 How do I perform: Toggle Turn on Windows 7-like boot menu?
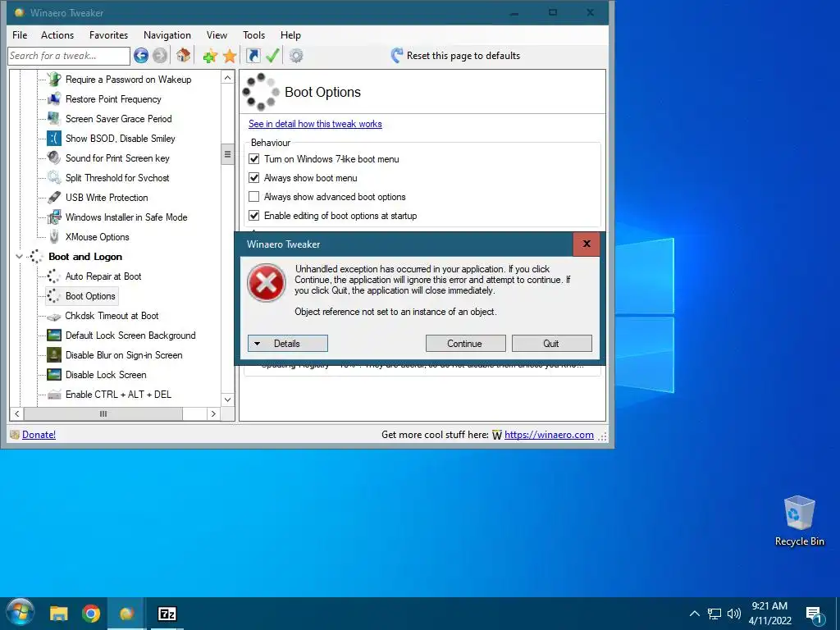(254, 159)
